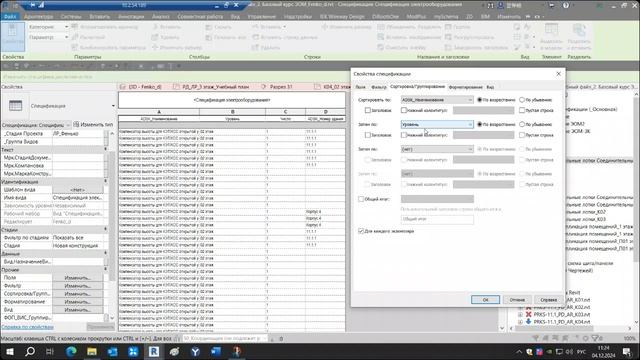This screenshot has height=360, width=640.
Task: Switch to Форматирование tab in dialog
Action: click(x=465, y=87)
